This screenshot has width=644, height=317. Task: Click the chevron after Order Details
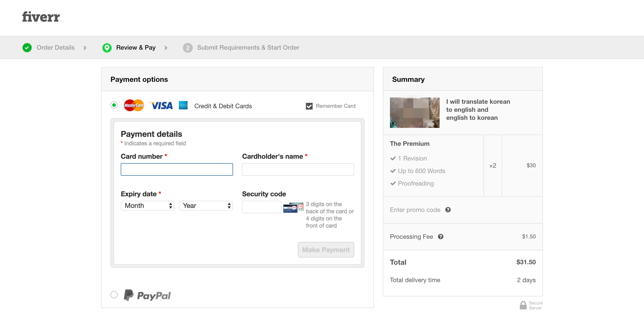[x=85, y=48]
